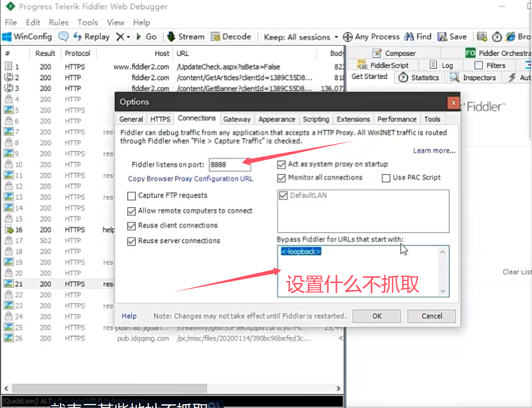Open the Inspectors tab
This screenshot has height=408, width=532.
tap(473, 78)
